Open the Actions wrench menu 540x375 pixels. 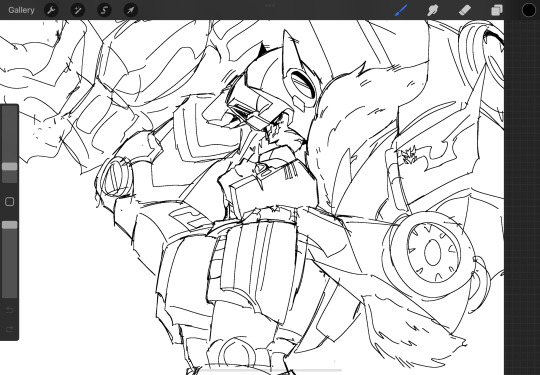[x=51, y=10]
